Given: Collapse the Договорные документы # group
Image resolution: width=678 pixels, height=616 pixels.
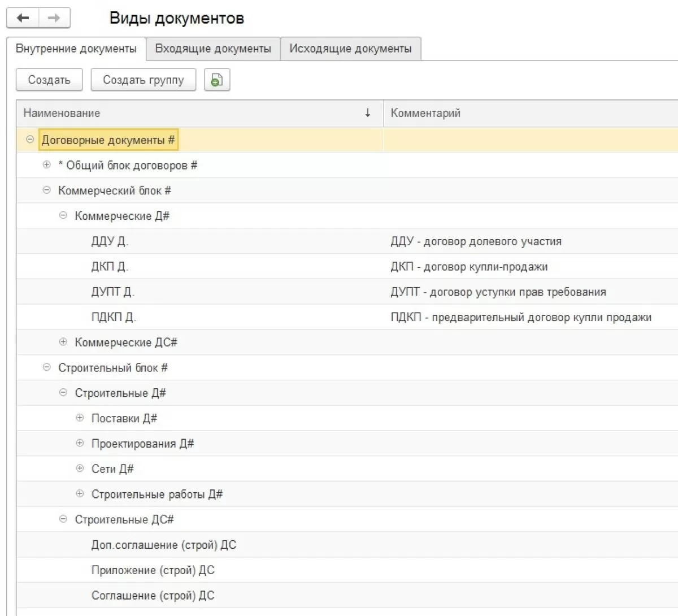Looking at the screenshot, I should point(31,140).
